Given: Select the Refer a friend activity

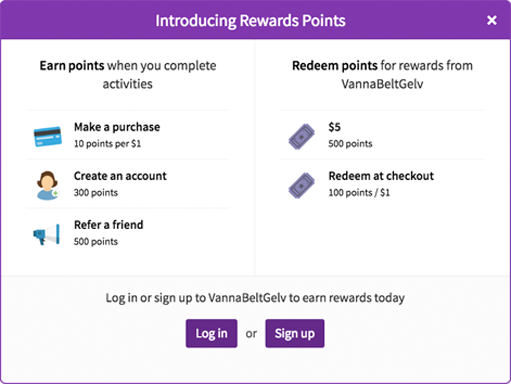Looking at the screenshot, I should [x=109, y=225].
